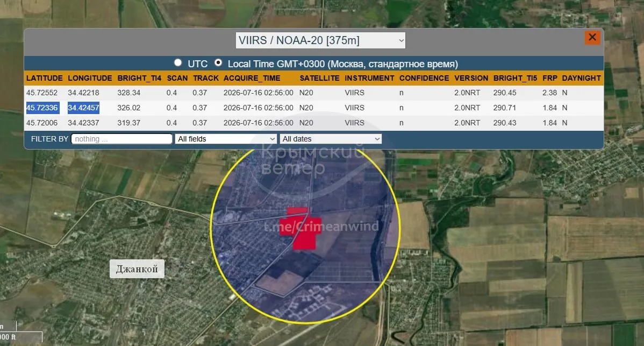Select latitude cell 45.72552
The height and width of the screenshot is (346, 644).
[42, 93]
